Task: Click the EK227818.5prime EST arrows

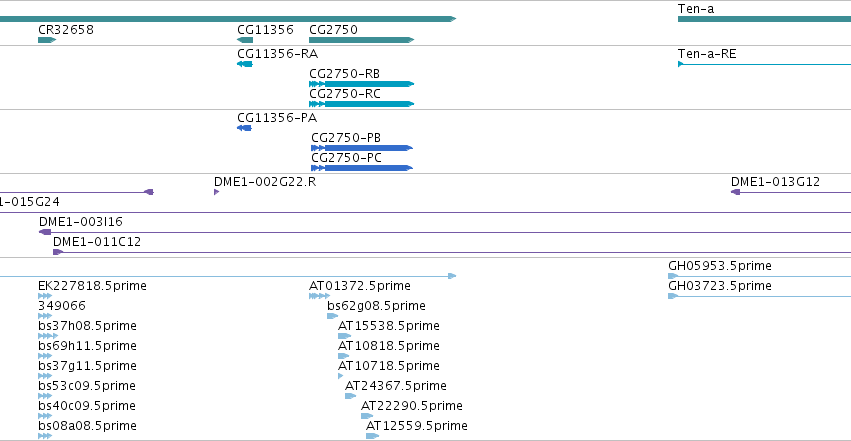Action: tap(45, 296)
